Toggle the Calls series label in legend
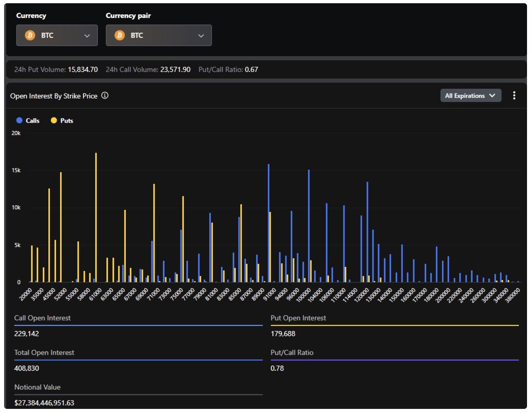 32,120
